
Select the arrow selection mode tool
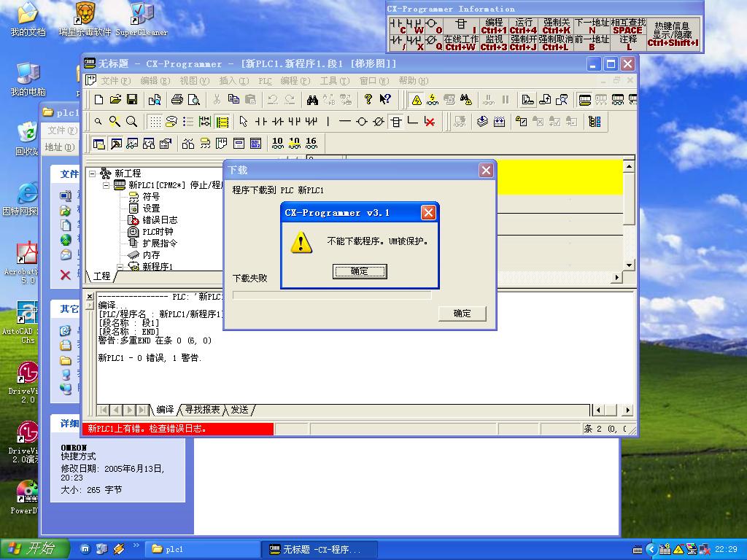pos(244,122)
